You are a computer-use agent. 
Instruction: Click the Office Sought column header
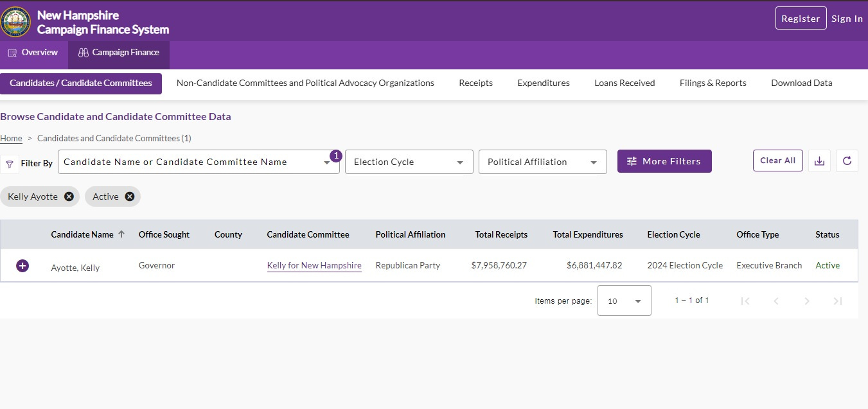[164, 234]
